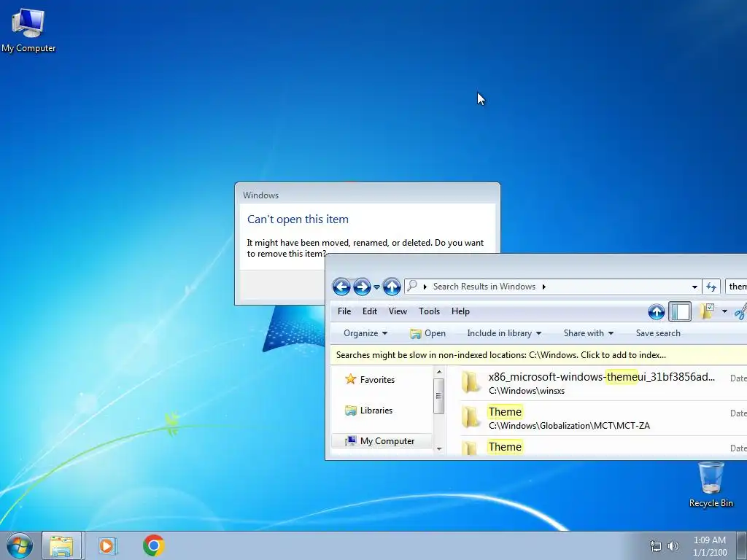Screen dimensions: 747x560
Task: Go forward in the Explorer window
Action: (362, 287)
